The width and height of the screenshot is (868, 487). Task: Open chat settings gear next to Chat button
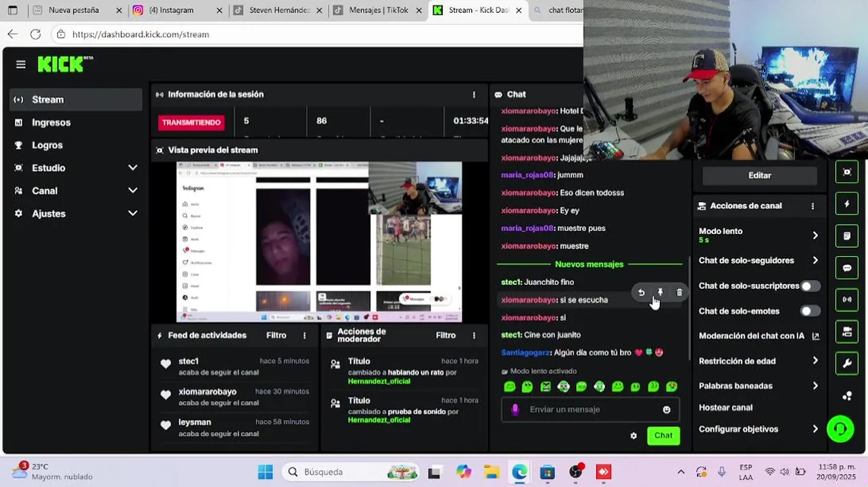coord(633,436)
